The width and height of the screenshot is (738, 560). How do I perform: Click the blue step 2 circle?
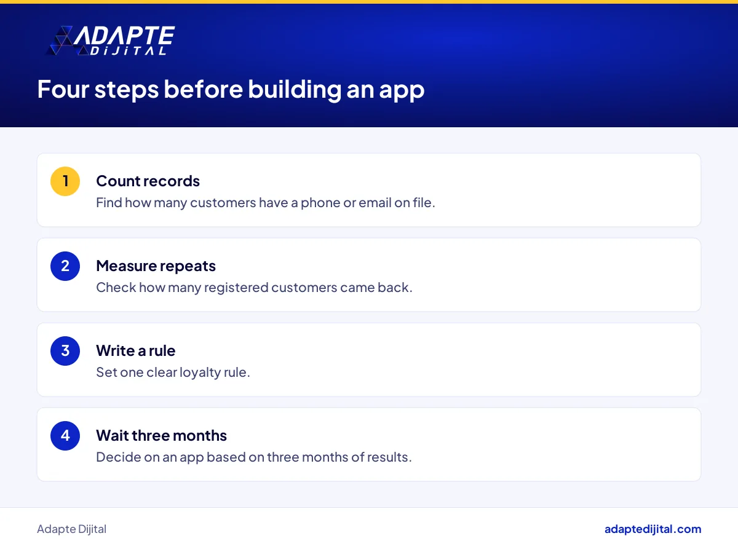(65, 266)
